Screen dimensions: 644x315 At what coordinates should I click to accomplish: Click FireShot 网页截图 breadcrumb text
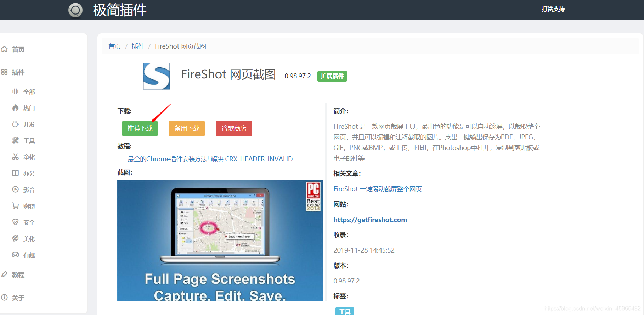(x=180, y=46)
